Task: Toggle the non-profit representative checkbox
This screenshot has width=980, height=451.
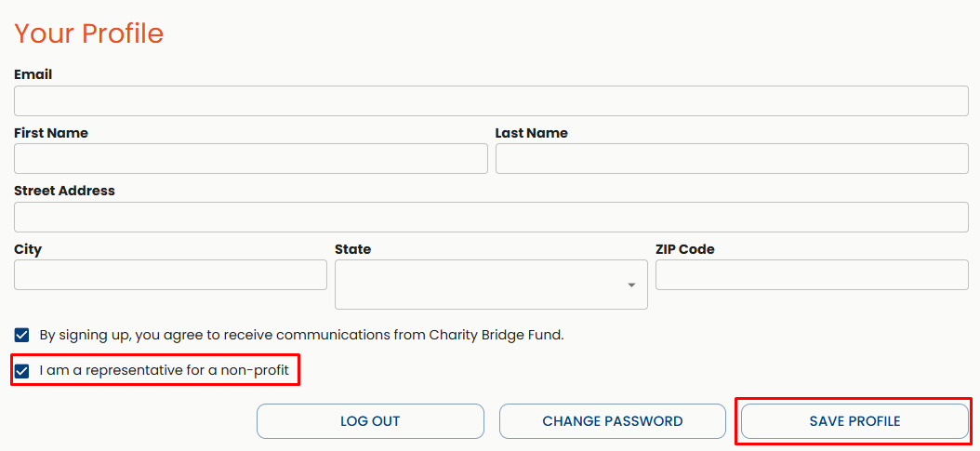Action: tap(22, 372)
